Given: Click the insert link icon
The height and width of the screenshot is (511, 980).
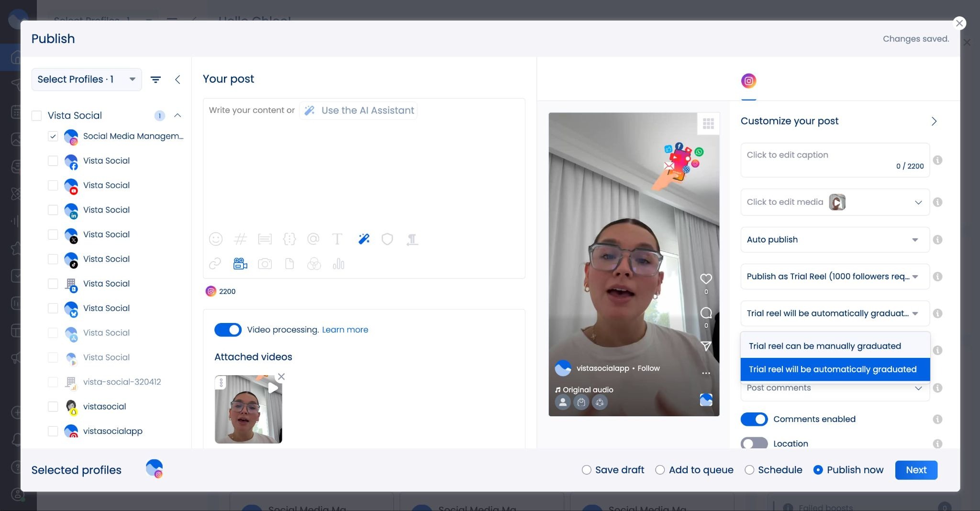Looking at the screenshot, I should point(215,264).
